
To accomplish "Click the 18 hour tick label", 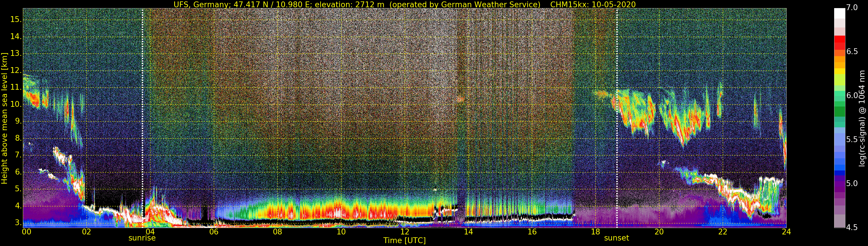I will click(595, 232).
